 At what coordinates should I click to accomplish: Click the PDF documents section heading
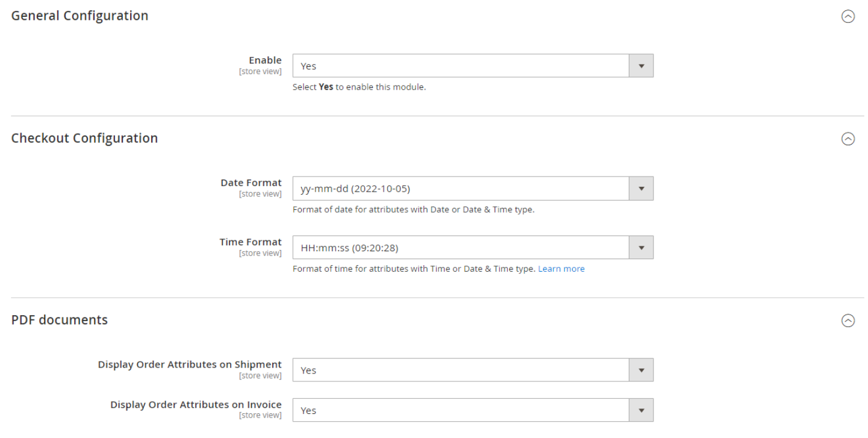(x=60, y=321)
